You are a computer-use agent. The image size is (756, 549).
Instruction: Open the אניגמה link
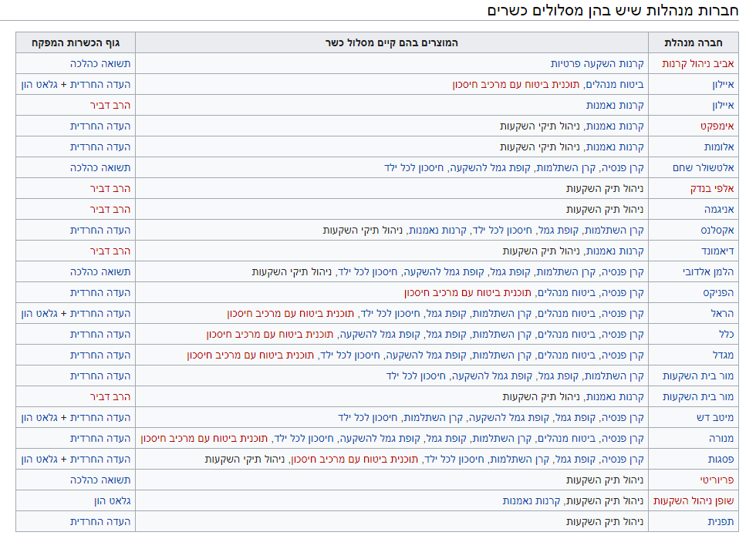(x=719, y=209)
